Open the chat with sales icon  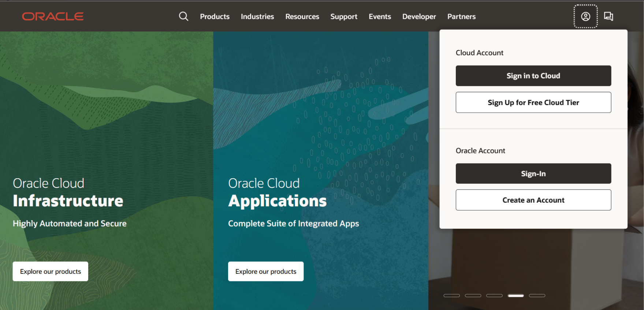(x=608, y=16)
